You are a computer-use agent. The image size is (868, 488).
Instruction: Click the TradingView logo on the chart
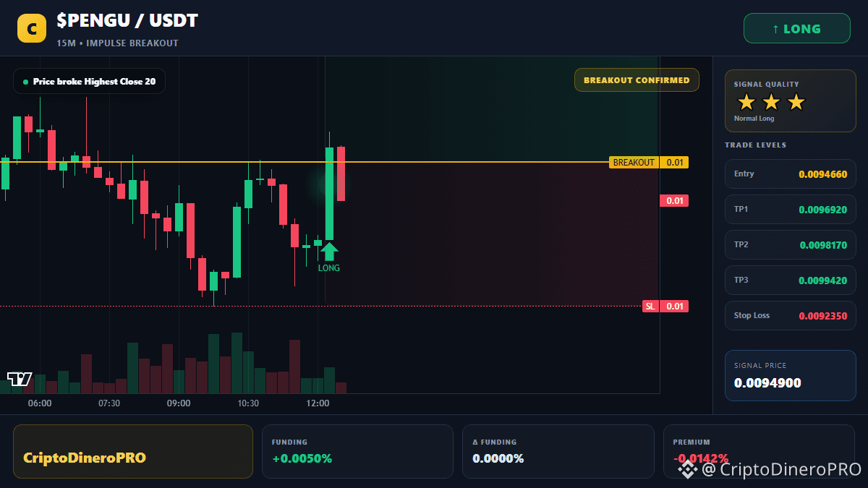click(x=20, y=379)
